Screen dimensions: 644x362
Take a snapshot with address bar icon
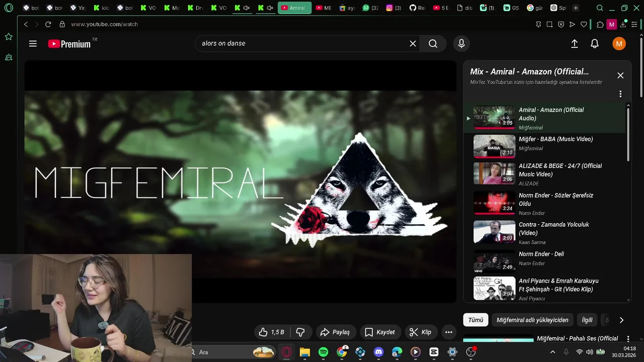coord(549,24)
